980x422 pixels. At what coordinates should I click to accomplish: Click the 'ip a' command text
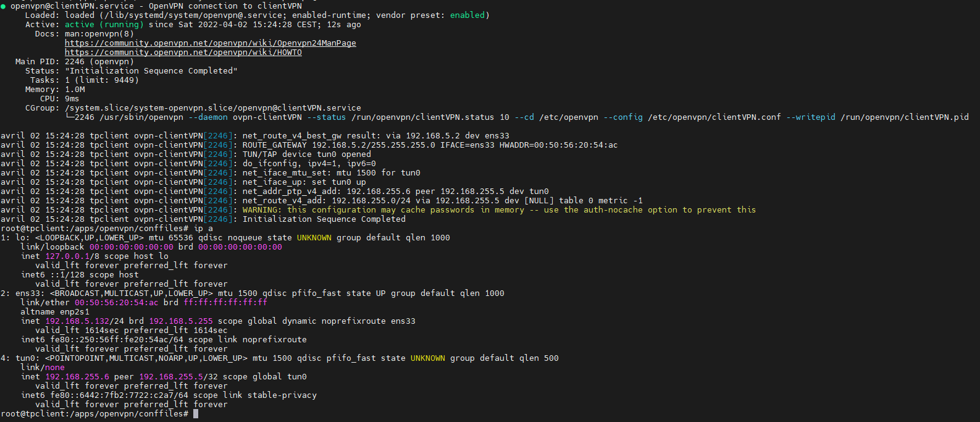click(203, 229)
